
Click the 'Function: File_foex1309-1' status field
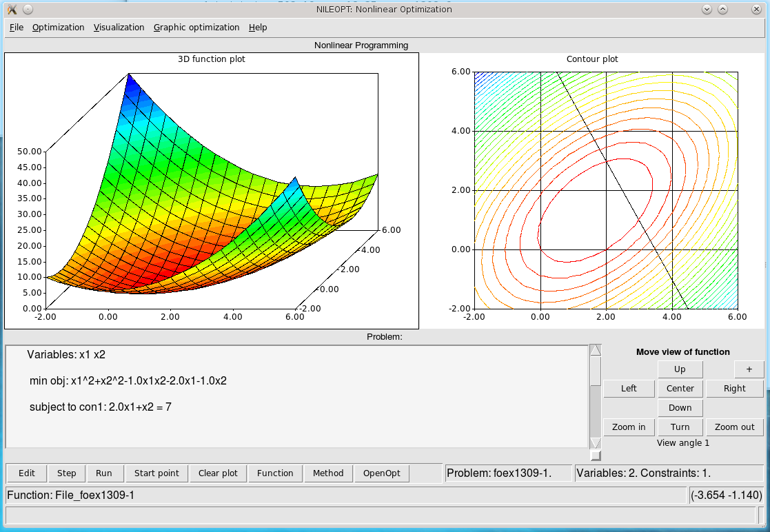click(x=346, y=495)
